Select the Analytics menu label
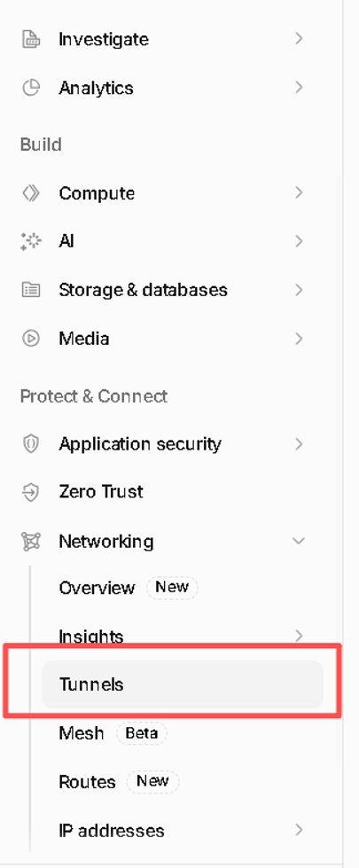 (x=97, y=88)
